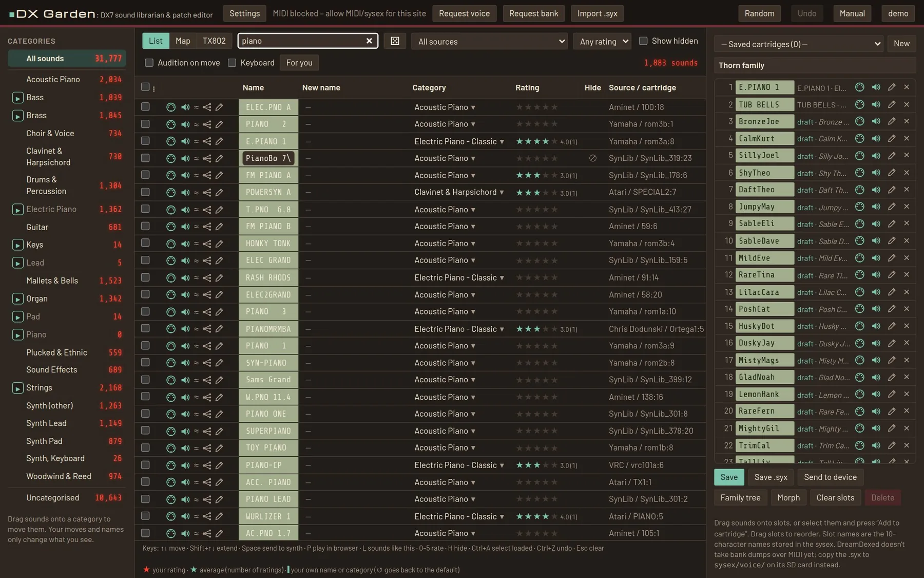
Task: Open the Mallets & Bells category
Action: pyautogui.click(x=67, y=281)
